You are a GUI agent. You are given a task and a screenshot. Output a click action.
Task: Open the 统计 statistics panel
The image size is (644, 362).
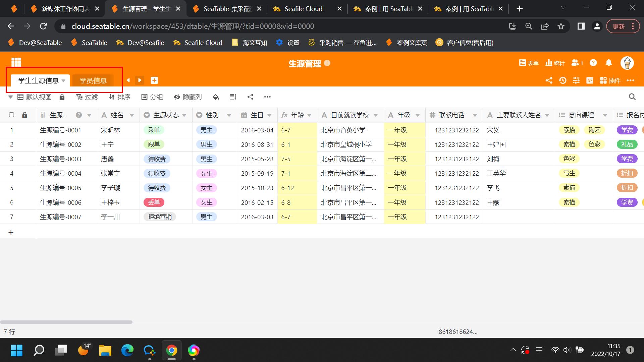554,63
